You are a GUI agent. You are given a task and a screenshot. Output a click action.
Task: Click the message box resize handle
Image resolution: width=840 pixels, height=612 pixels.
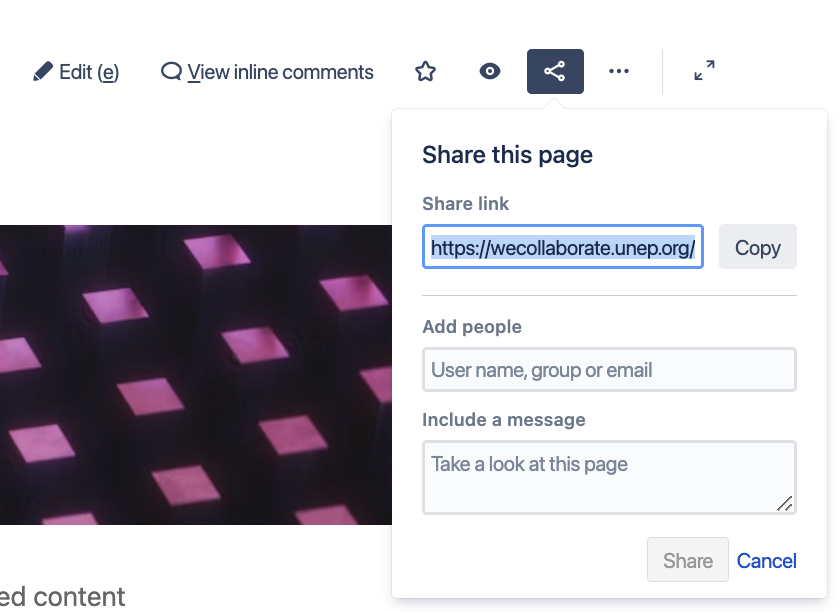(x=785, y=504)
